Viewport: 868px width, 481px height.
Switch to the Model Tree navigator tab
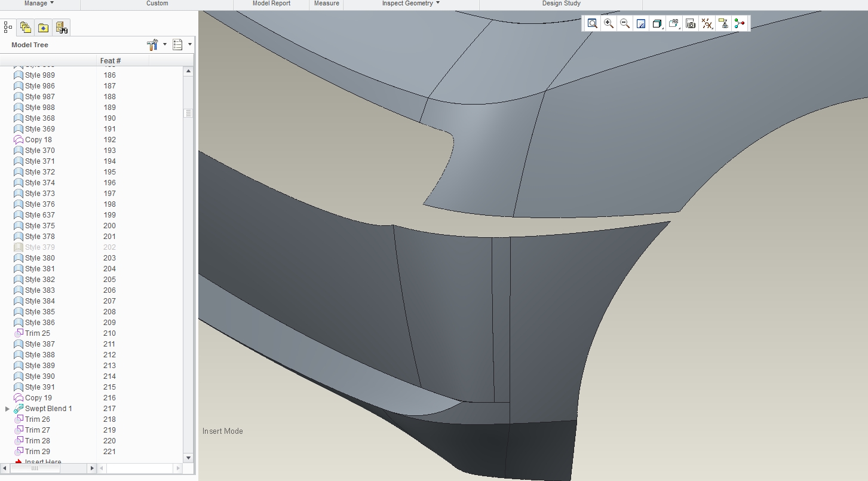coord(8,27)
